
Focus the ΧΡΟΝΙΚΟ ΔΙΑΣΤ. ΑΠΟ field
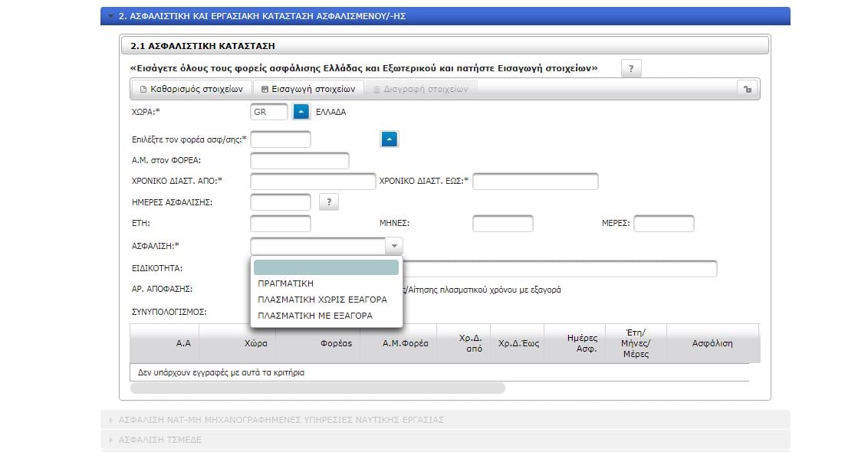313,182
